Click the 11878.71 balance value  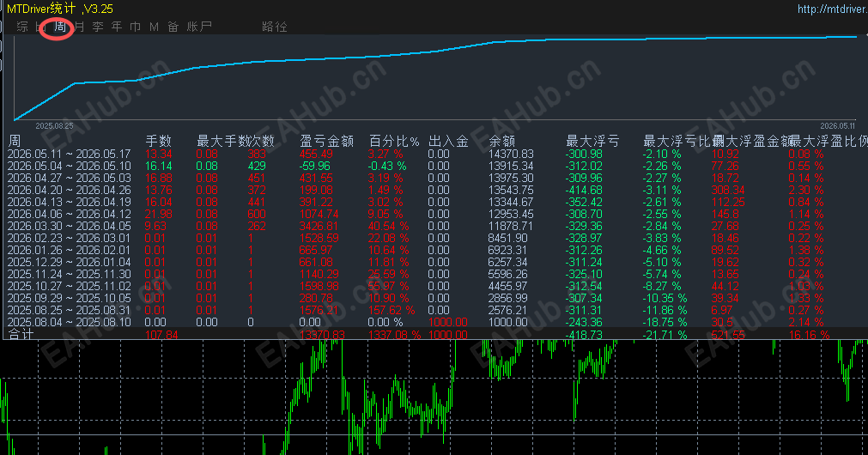511,226
